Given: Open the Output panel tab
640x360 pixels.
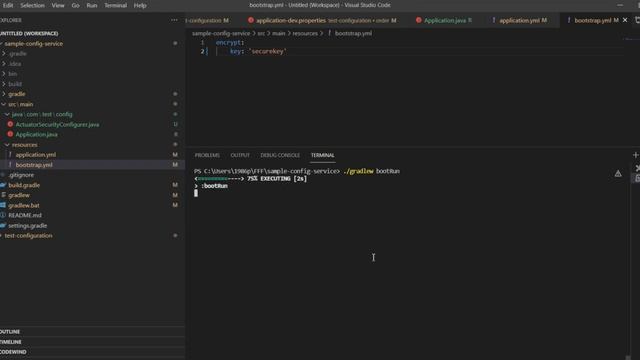Looking at the screenshot, I should [x=240, y=156].
